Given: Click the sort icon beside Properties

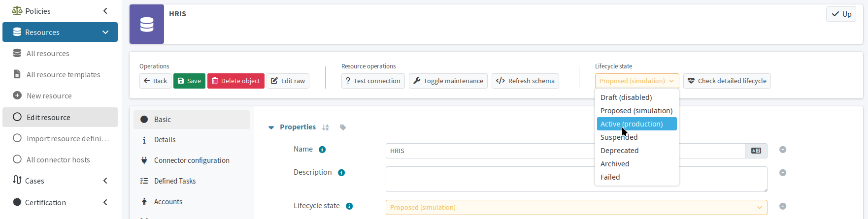Looking at the screenshot, I should coord(325,127).
